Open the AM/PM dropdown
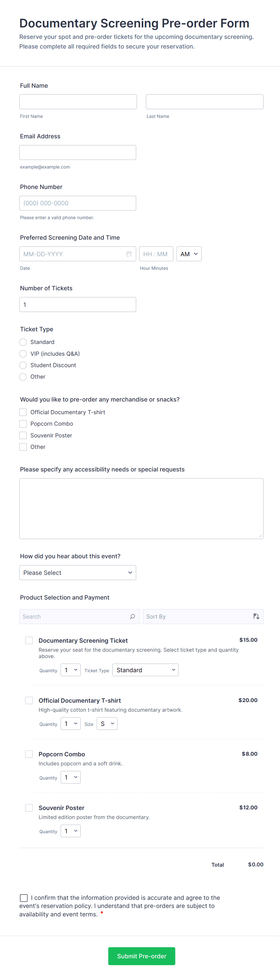The image size is (280, 980). (x=189, y=254)
